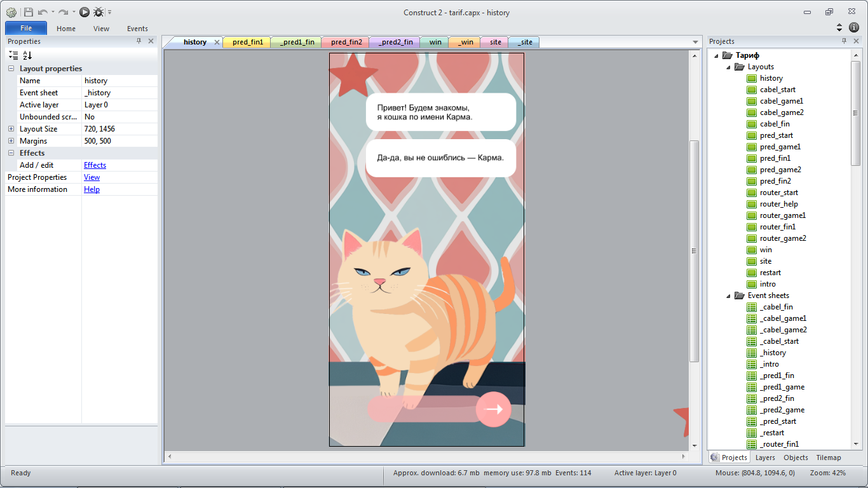
Task: Click the Undo arrow icon
Action: pos(43,12)
